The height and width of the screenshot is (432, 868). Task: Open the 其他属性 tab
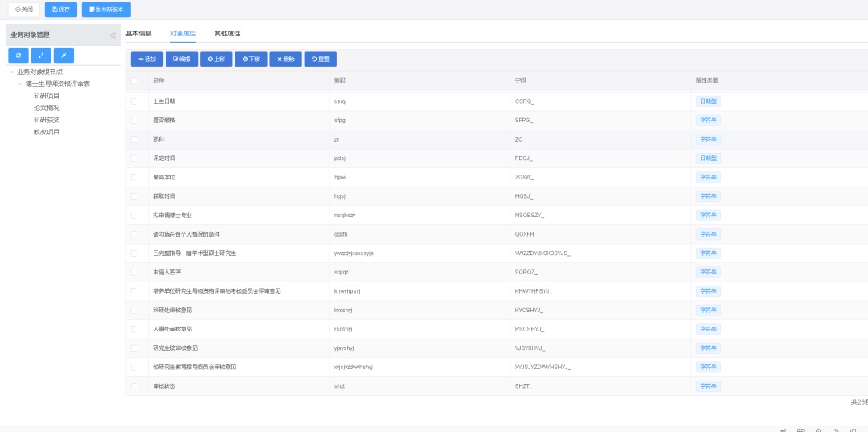(x=227, y=33)
